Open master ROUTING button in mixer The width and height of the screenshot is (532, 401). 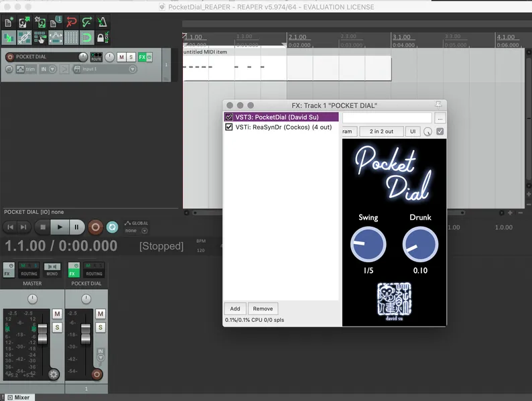[29, 270]
